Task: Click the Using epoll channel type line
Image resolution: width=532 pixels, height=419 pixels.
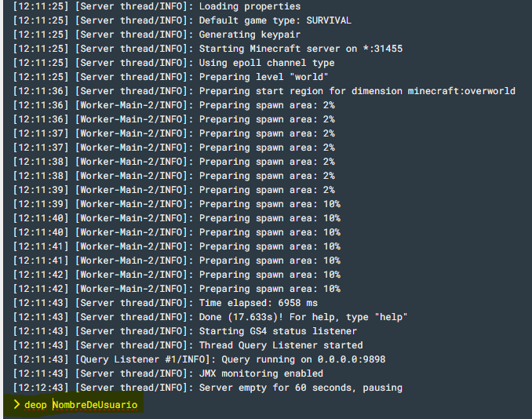Action: point(173,63)
